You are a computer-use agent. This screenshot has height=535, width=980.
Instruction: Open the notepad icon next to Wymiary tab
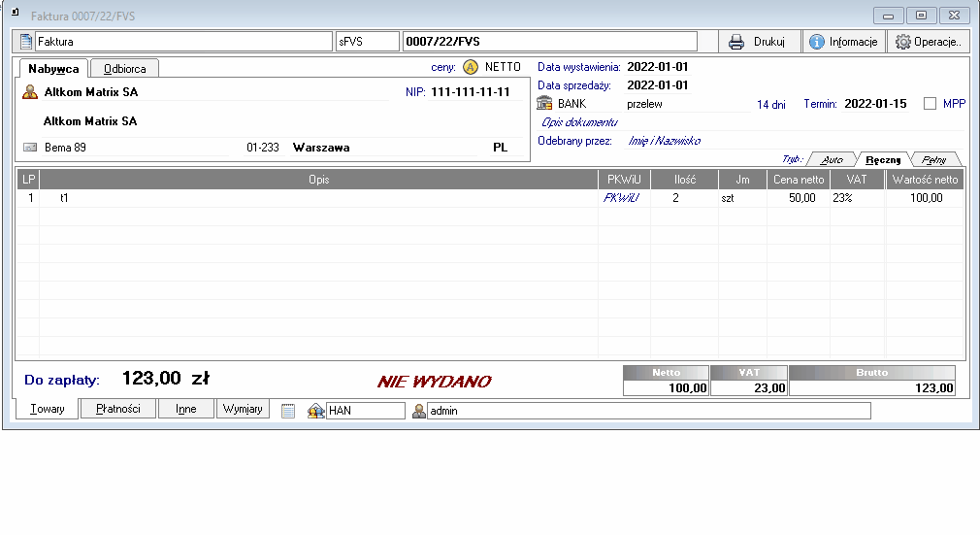[x=288, y=411]
